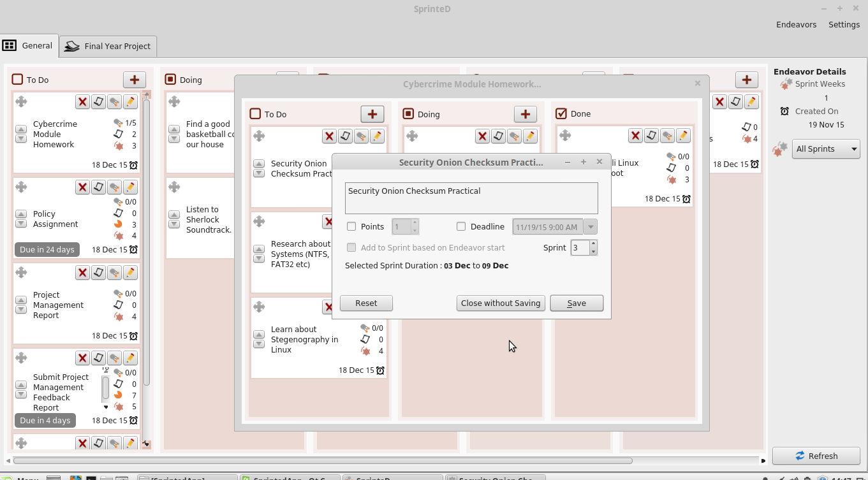Add a task to the Cybercrime dialog's Doing column
Image resolution: width=868 pixels, height=480 pixels.
point(525,114)
